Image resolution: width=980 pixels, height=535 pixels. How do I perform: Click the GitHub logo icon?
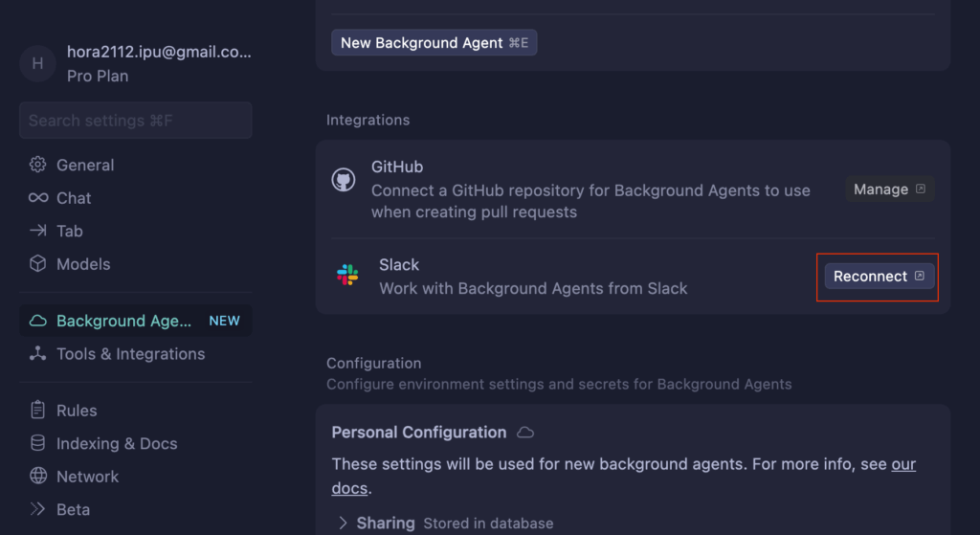pyautogui.click(x=344, y=180)
